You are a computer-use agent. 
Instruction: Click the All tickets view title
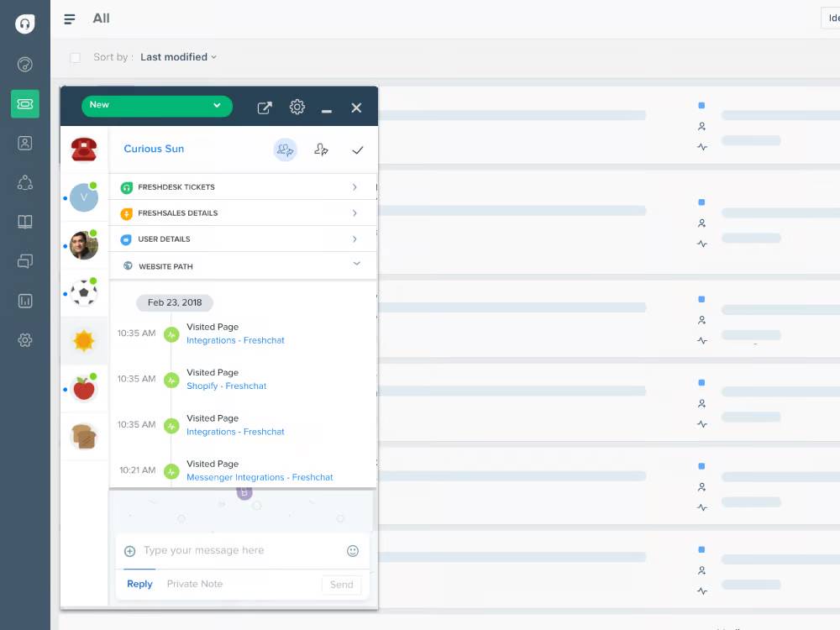coord(102,18)
